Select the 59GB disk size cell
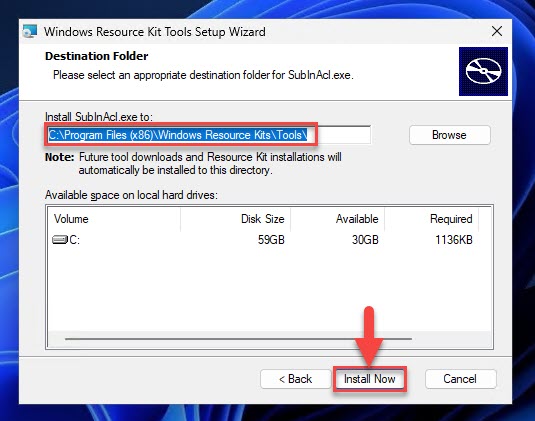This screenshot has width=535, height=421. pyautogui.click(x=271, y=240)
